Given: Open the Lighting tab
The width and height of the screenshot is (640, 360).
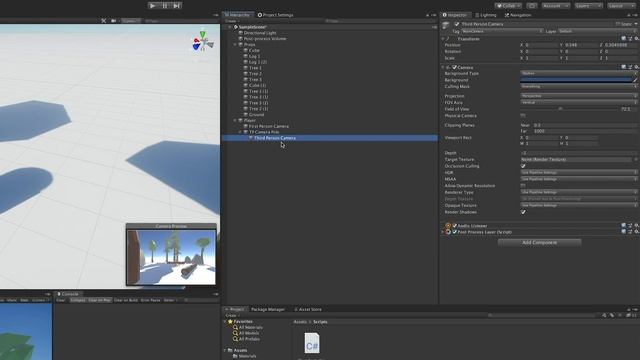Looking at the screenshot, I should (x=486, y=15).
